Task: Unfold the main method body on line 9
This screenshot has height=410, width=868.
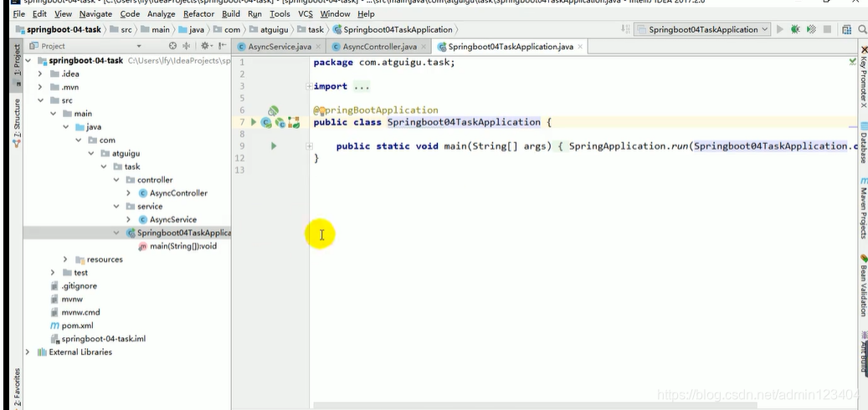Action: coord(309,146)
